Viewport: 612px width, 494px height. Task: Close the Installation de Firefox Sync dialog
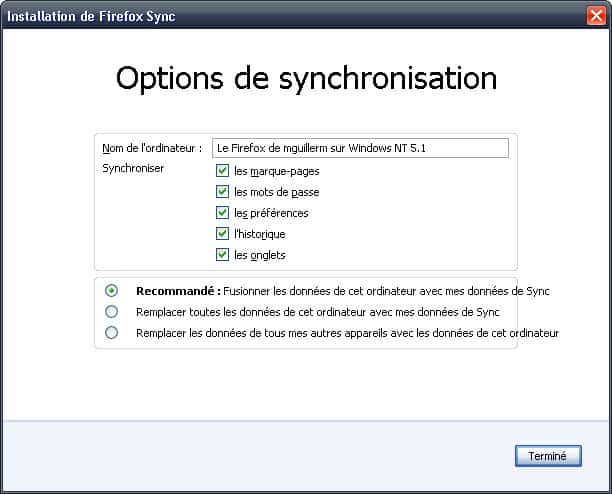coord(596,16)
